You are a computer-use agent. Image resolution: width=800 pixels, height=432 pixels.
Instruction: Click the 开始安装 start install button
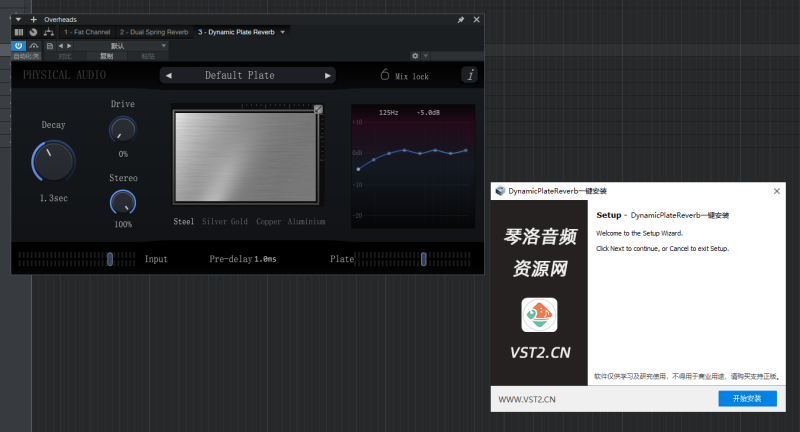pyautogui.click(x=747, y=398)
